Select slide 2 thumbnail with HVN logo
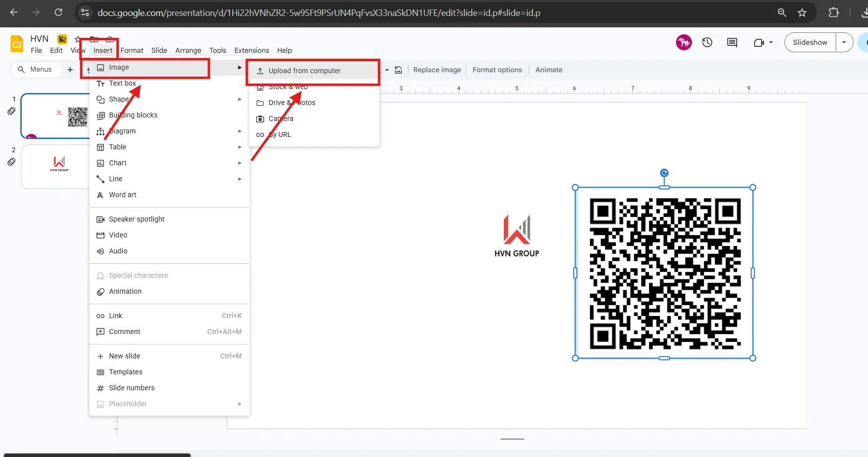This screenshot has width=868, height=457. pyautogui.click(x=56, y=167)
